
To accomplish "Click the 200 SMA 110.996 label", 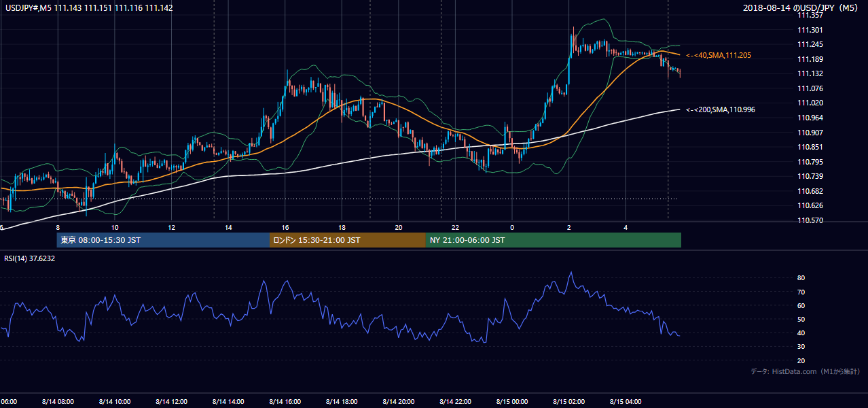I will point(721,109).
